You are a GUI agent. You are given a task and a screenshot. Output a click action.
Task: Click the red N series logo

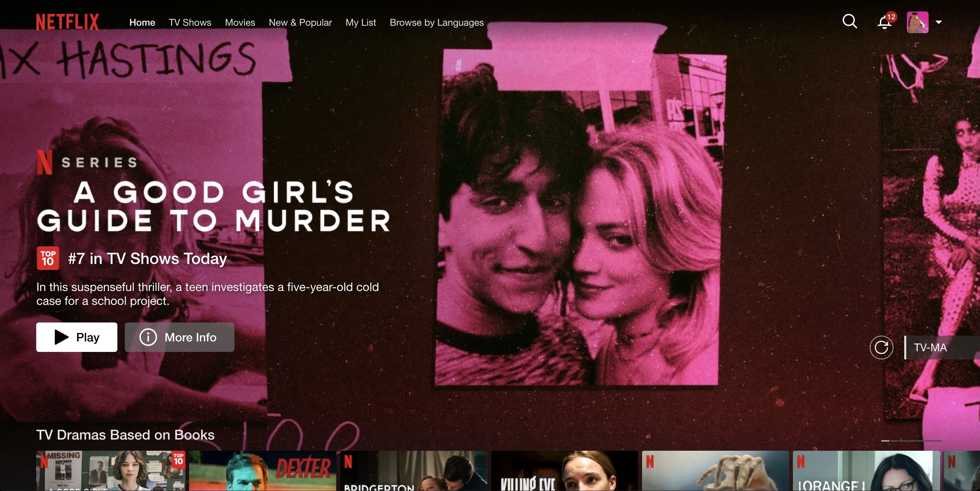pyautogui.click(x=45, y=162)
